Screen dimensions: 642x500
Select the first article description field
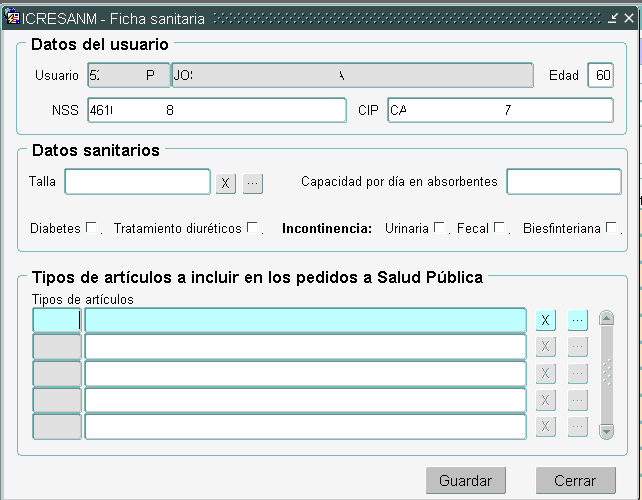click(x=305, y=320)
